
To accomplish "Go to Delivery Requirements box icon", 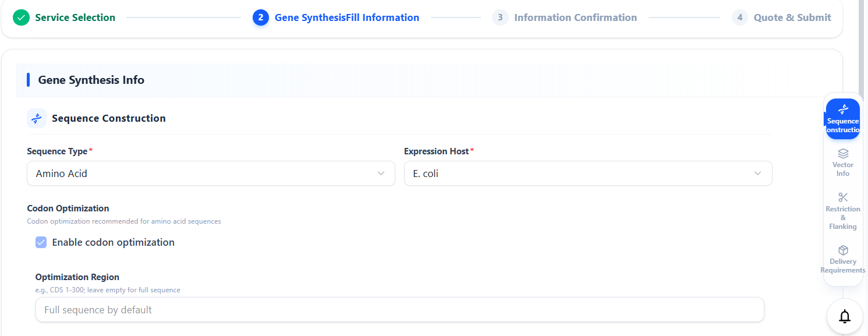I will pyautogui.click(x=843, y=250).
